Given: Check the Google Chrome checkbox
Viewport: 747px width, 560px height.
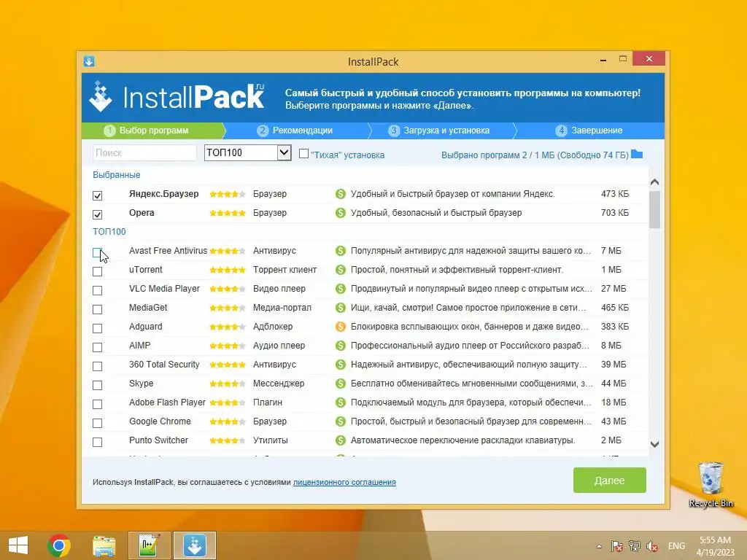Looking at the screenshot, I should tap(97, 424).
